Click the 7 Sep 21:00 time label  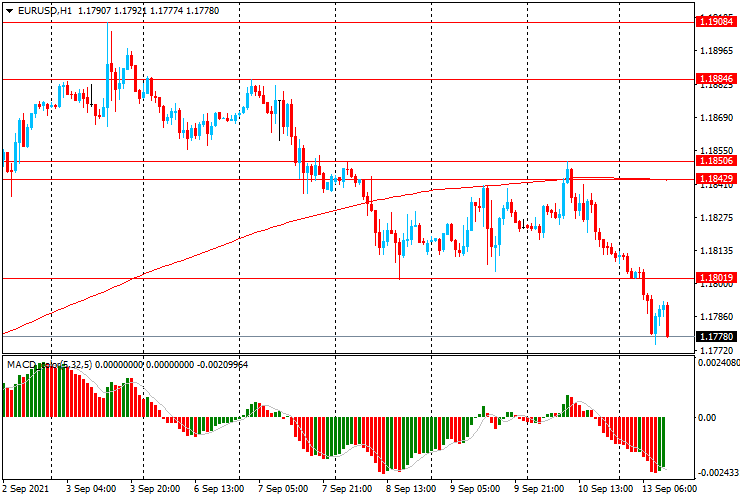[x=347, y=489]
